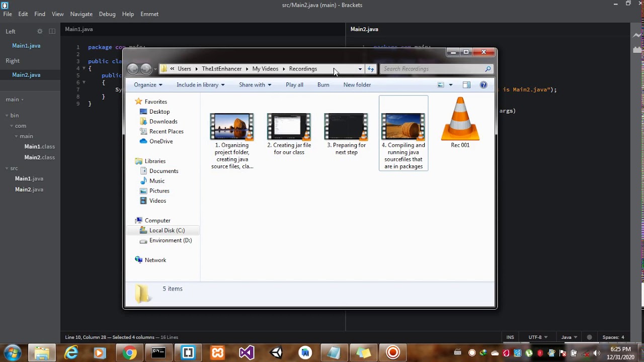
Task: Open the Share with dropdown
Action: click(x=255, y=85)
